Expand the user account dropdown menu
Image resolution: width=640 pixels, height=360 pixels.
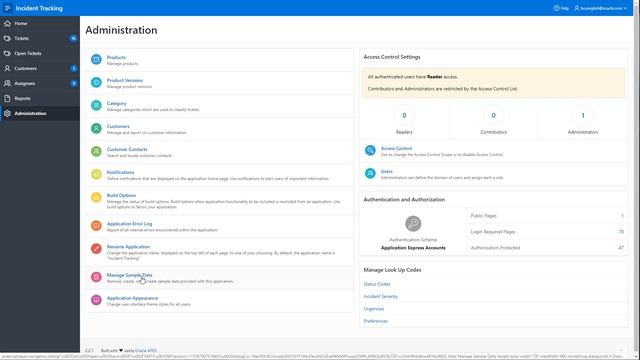pos(600,8)
